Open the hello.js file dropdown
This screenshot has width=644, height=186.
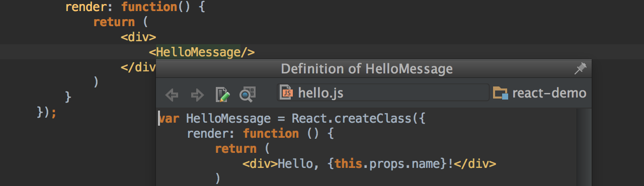tap(383, 92)
